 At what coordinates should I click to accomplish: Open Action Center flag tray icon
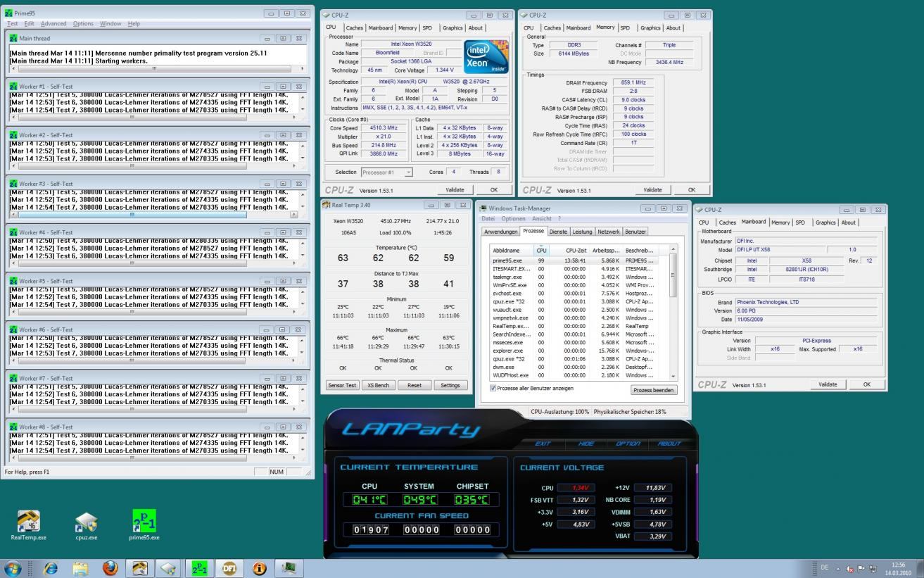point(861,569)
